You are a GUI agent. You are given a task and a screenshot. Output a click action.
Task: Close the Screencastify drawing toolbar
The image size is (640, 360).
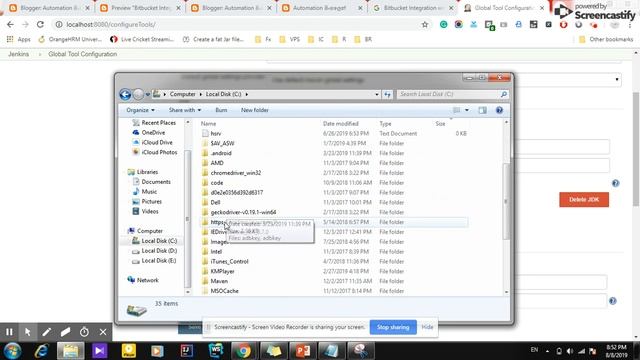click(x=103, y=332)
